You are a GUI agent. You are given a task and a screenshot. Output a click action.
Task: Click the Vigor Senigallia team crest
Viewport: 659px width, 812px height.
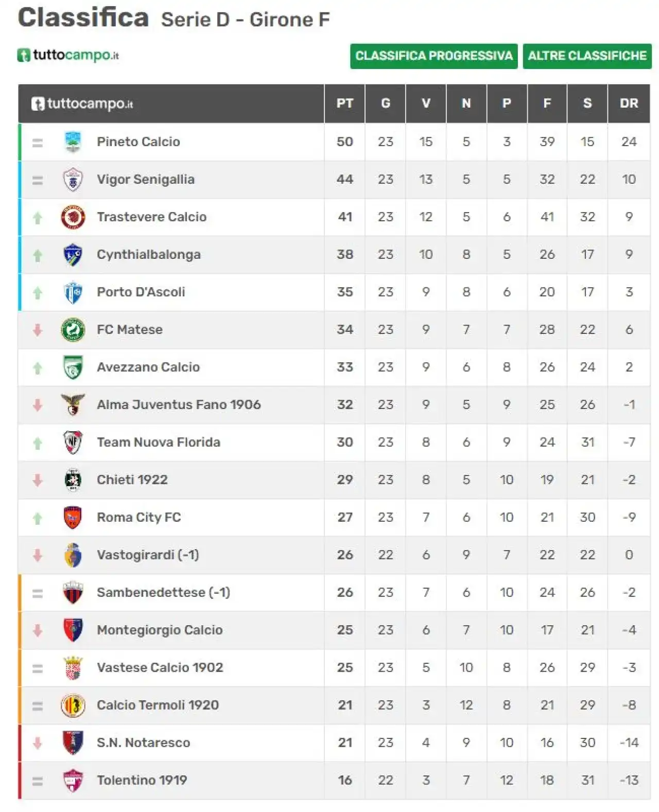pyautogui.click(x=73, y=180)
